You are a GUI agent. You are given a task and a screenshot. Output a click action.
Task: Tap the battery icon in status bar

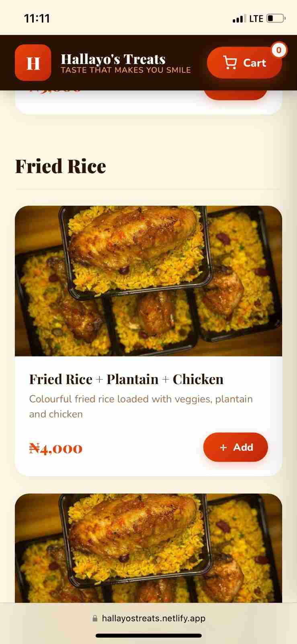click(x=276, y=19)
